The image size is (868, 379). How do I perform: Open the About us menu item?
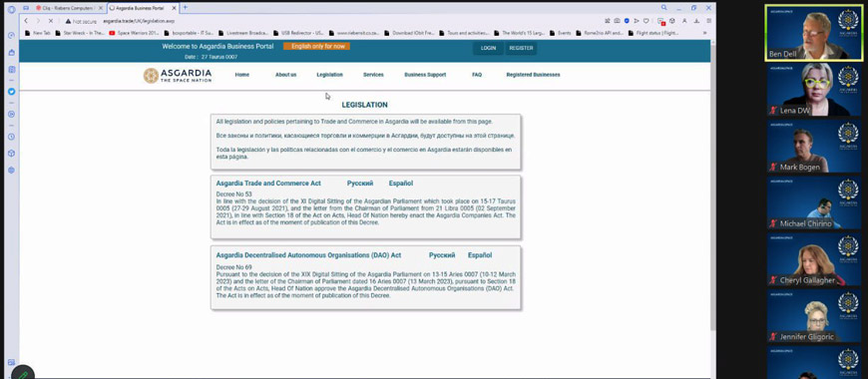point(285,75)
